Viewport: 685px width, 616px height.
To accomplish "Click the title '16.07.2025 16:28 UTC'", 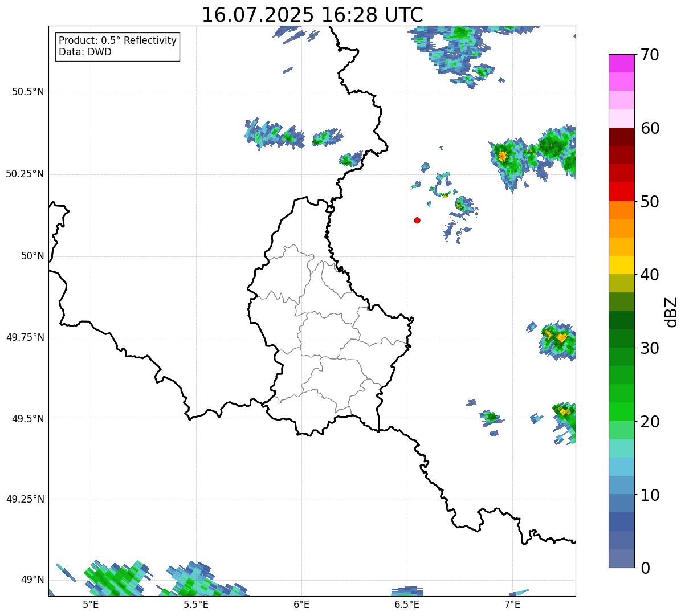I will point(312,15).
